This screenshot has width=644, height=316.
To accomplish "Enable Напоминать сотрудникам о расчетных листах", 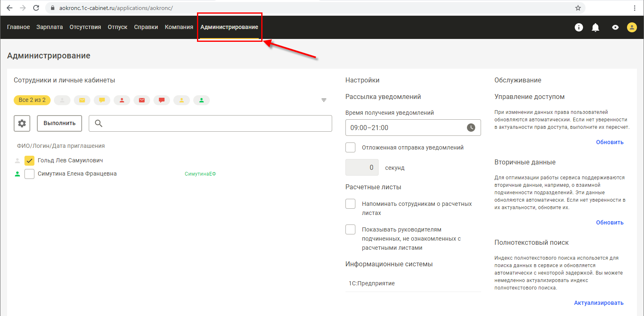I will tap(350, 204).
